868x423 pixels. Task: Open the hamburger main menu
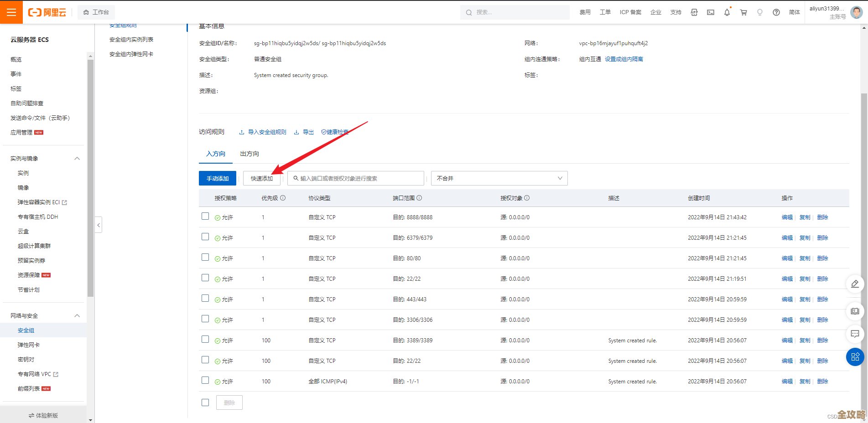[x=11, y=12]
